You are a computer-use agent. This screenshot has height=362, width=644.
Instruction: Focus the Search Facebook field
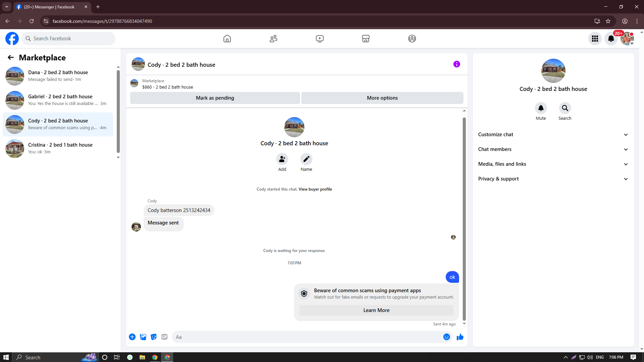coord(69,39)
